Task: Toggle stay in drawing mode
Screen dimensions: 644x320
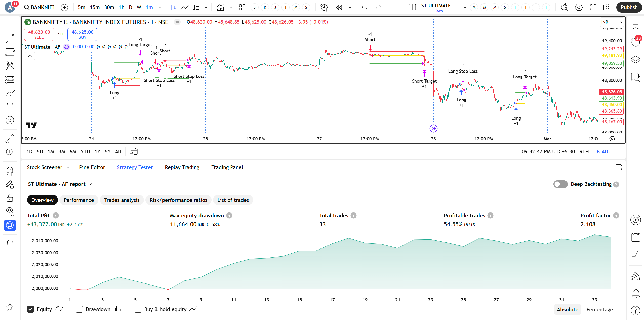Action: coord(10,185)
